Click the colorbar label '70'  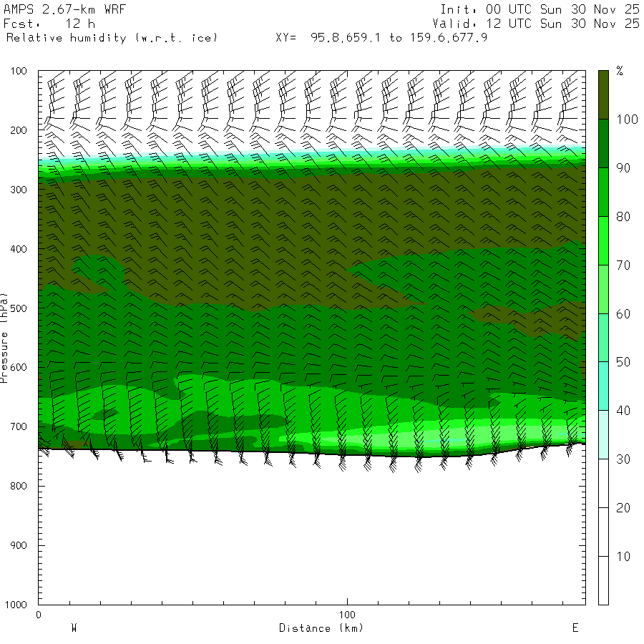(x=623, y=265)
